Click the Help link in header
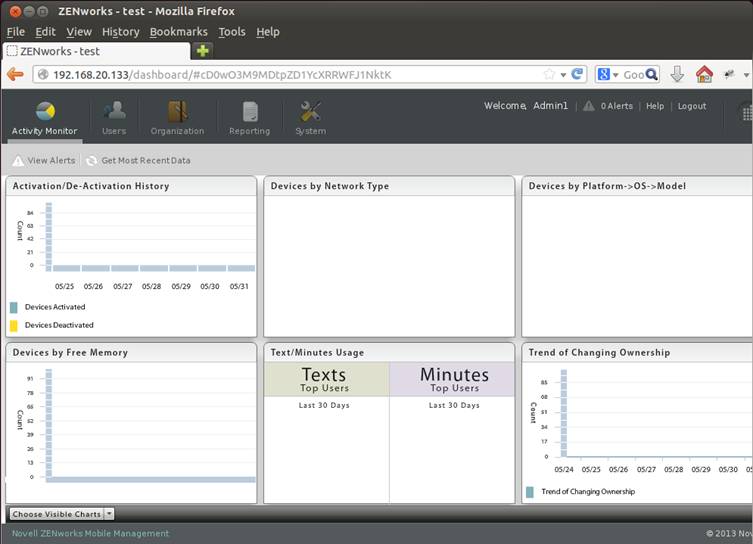The width and height of the screenshot is (753, 544). tap(655, 106)
